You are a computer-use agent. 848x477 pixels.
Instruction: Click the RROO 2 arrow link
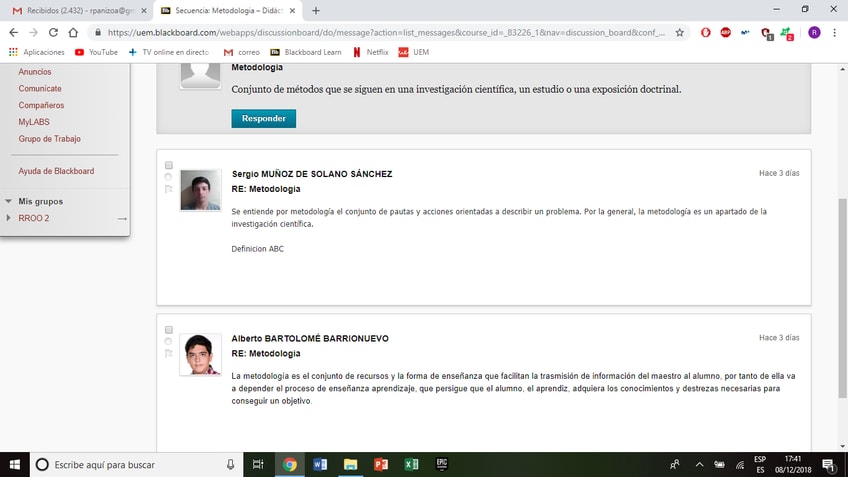coord(122,218)
